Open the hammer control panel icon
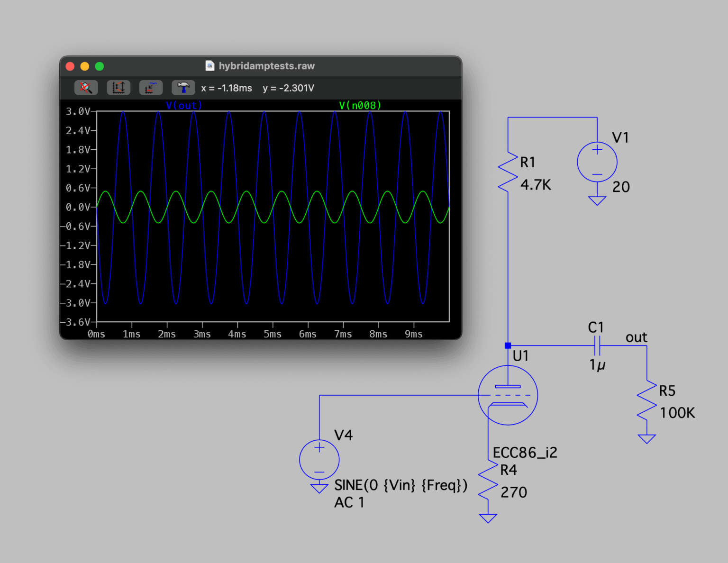This screenshot has width=728, height=563. 183,88
